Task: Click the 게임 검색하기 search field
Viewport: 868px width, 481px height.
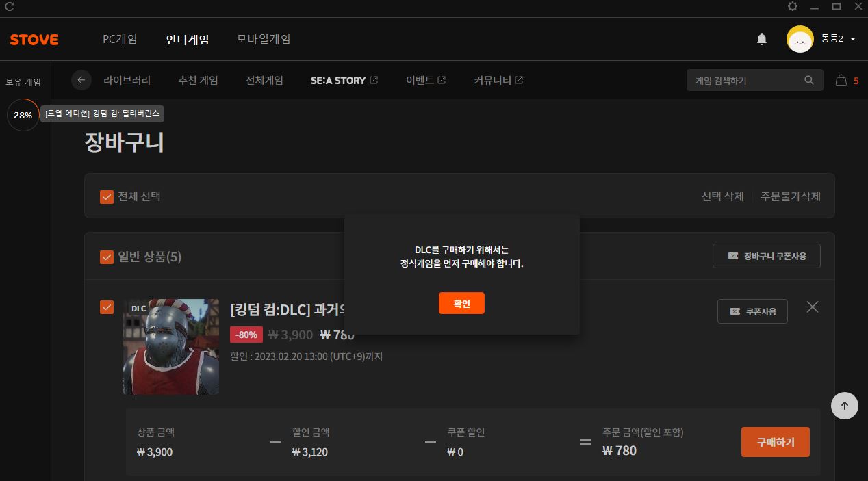Action: [x=746, y=80]
